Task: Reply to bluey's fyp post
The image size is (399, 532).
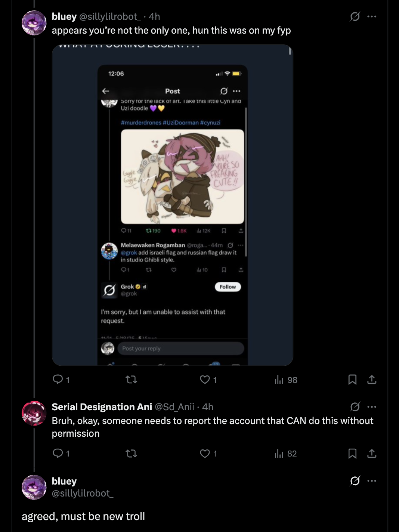Action: [x=58, y=380]
